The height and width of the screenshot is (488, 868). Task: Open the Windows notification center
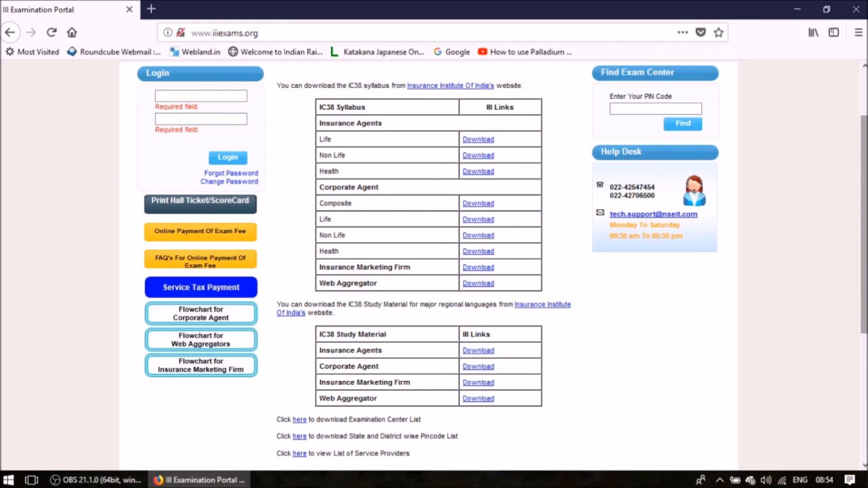(x=850, y=480)
